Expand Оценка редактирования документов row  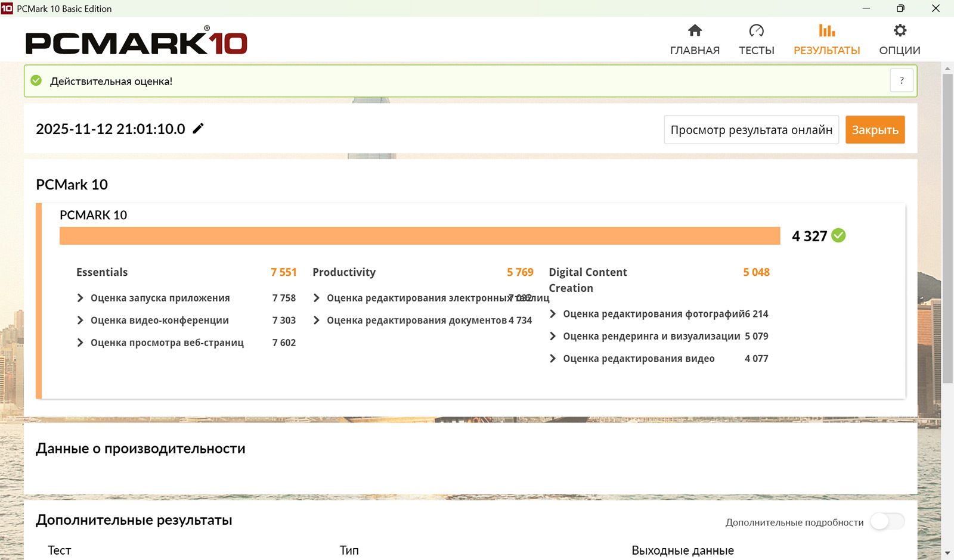(317, 321)
